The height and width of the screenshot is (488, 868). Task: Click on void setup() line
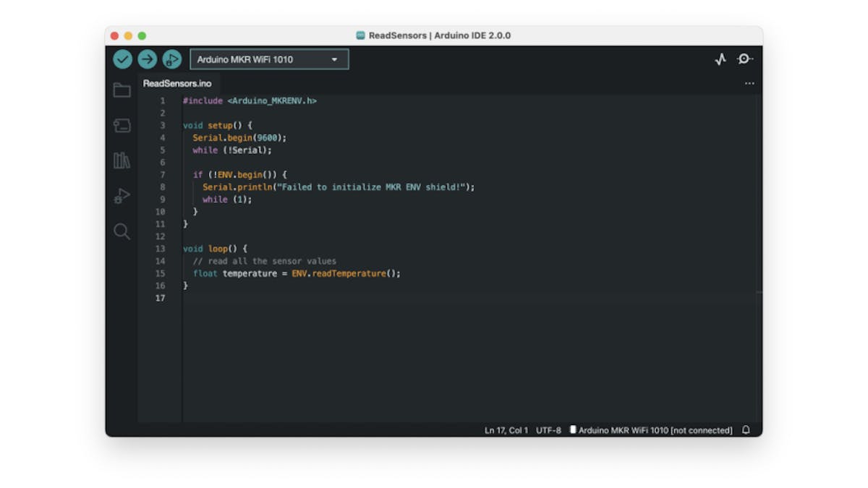tap(218, 125)
